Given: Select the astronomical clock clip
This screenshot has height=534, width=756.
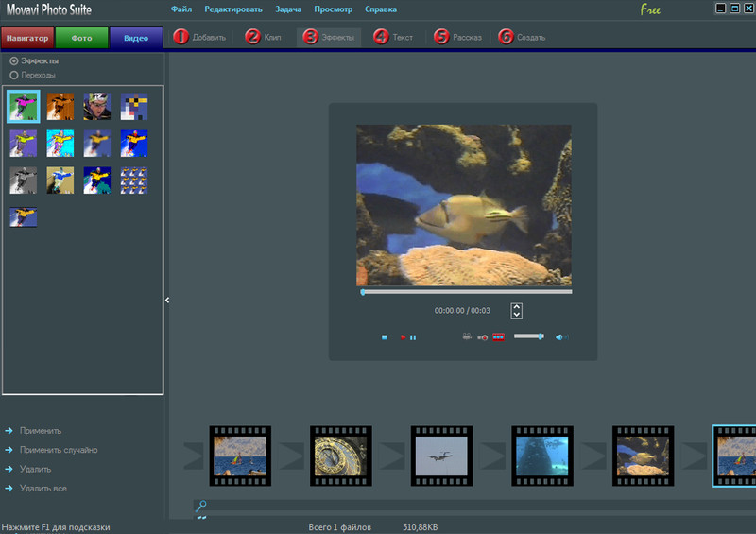Looking at the screenshot, I should pos(341,456).
